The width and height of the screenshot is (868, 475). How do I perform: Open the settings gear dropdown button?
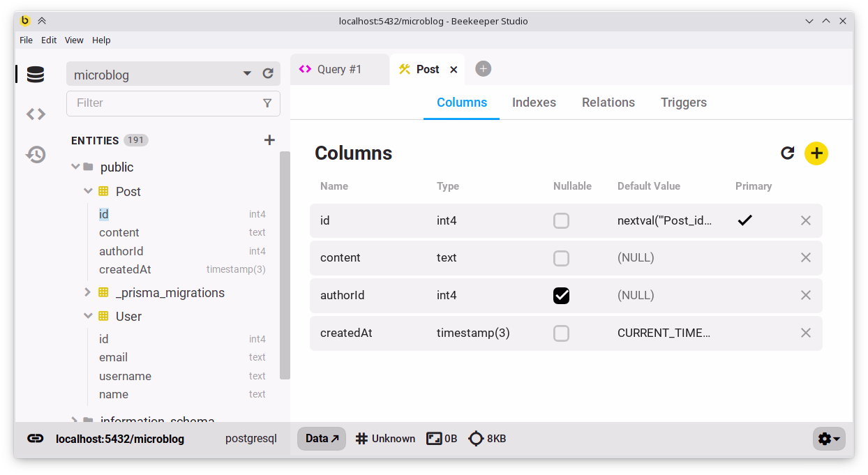829,439
